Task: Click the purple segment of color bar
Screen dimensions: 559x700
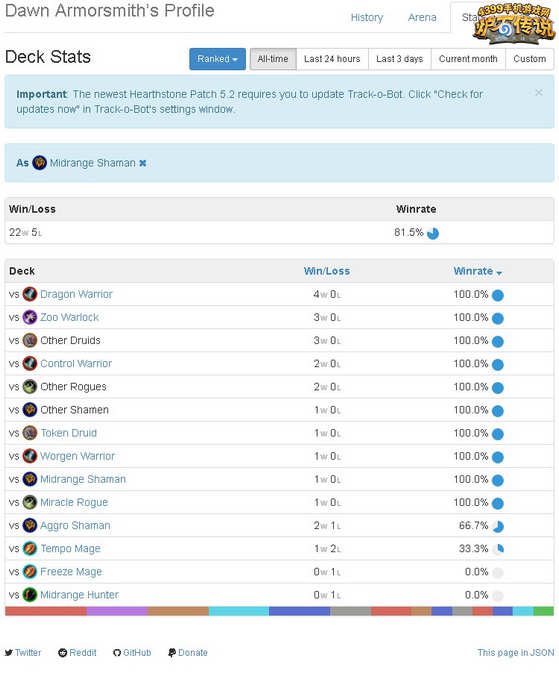Action: click(x=117, y=611)
